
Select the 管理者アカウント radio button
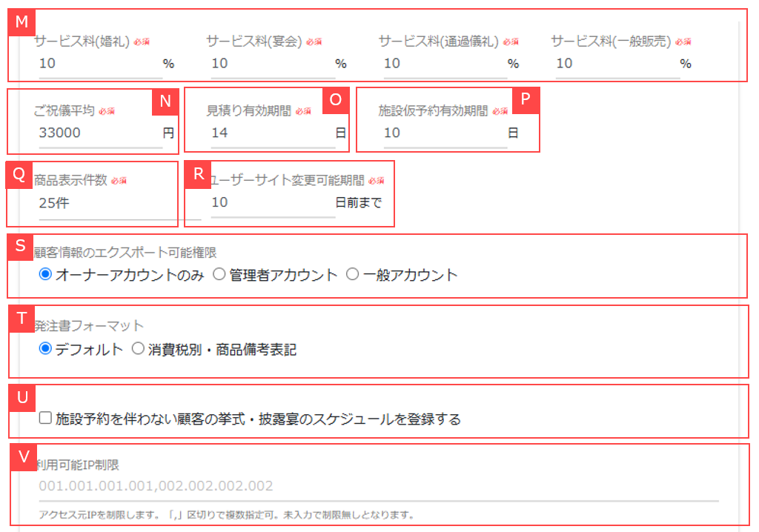(219, 273)
